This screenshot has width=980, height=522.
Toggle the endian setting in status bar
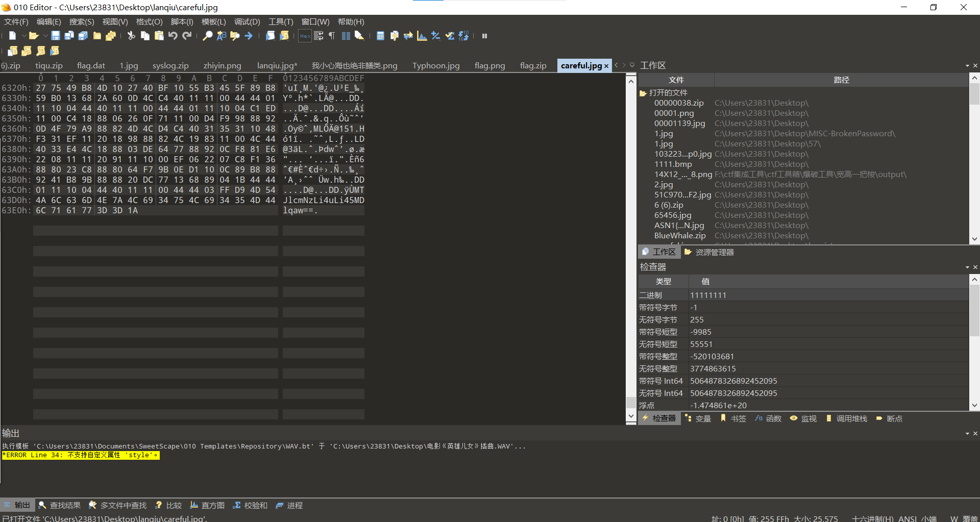(929, 518)
